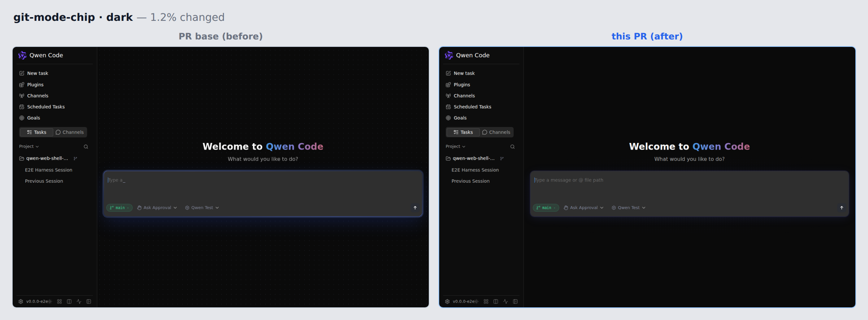Click the send arrow button in after panel
The width and height of the screenshot is (868, 320).
[x=842, y=208]
